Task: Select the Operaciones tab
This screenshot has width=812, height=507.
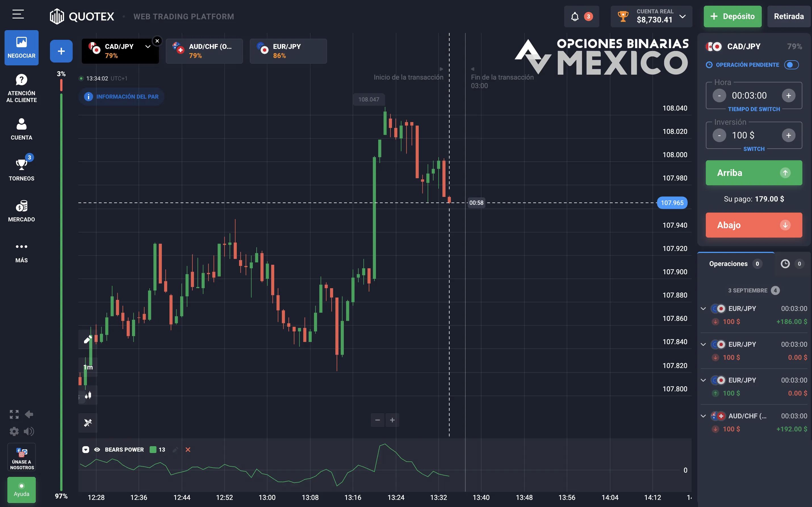Action: [x=736, y=263]
